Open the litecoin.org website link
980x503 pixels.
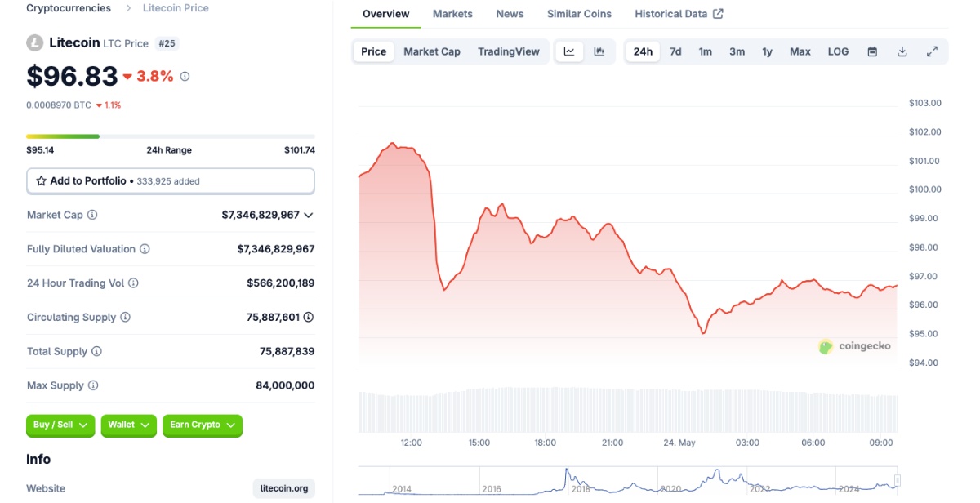(283, 488)
